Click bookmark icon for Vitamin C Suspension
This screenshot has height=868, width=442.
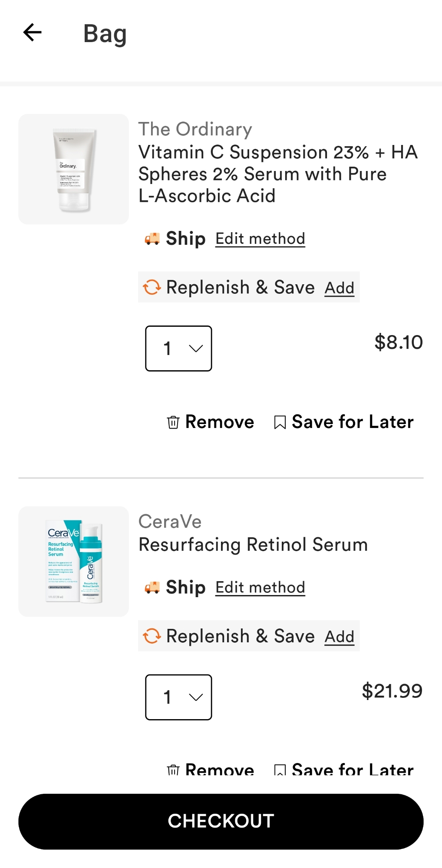(280, 422)
